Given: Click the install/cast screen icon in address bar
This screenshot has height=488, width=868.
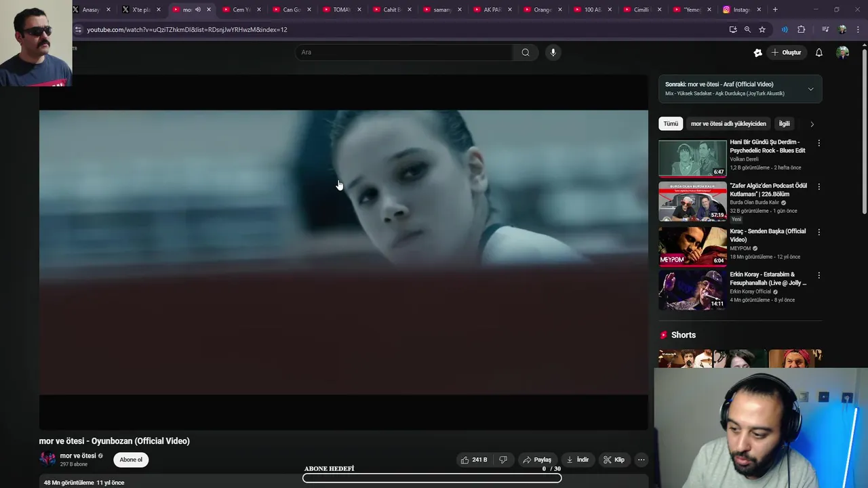Looking at the screenshot, I should pyautogui.click(x=732, y=30).
